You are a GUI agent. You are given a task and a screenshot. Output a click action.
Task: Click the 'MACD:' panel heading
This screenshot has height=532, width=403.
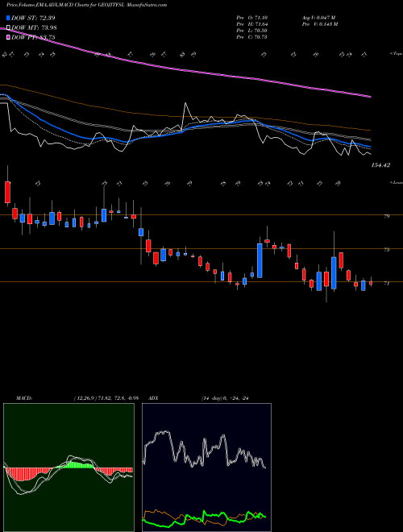click(23, 398)
